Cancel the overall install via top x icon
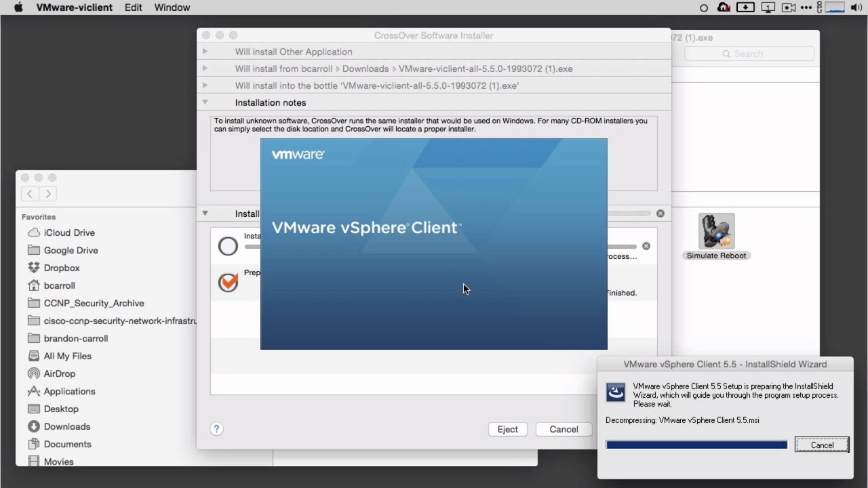The width and height of the screenshot is (868, 488). click(660, 213)
